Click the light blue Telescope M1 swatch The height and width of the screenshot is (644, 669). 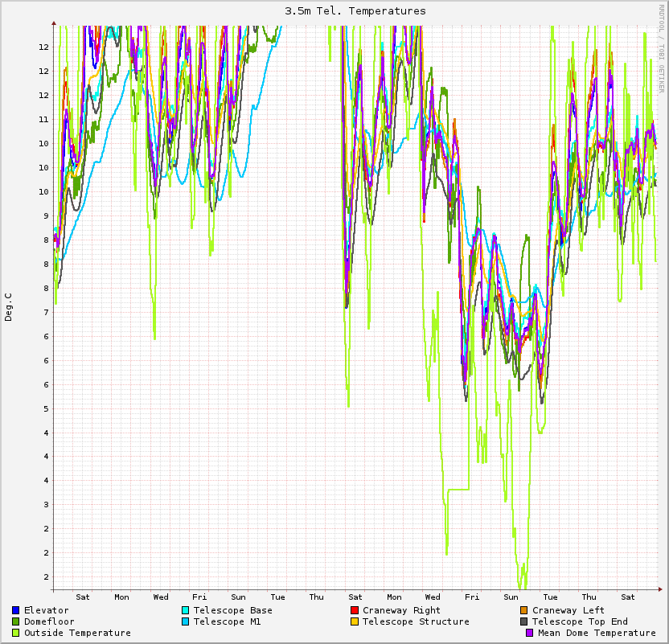click(x=186, y=621)
